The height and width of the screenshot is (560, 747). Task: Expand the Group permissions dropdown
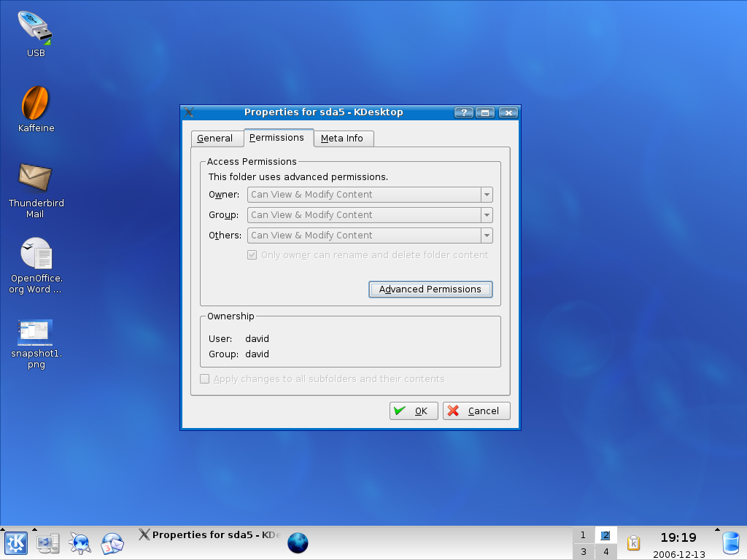point(487,215)
